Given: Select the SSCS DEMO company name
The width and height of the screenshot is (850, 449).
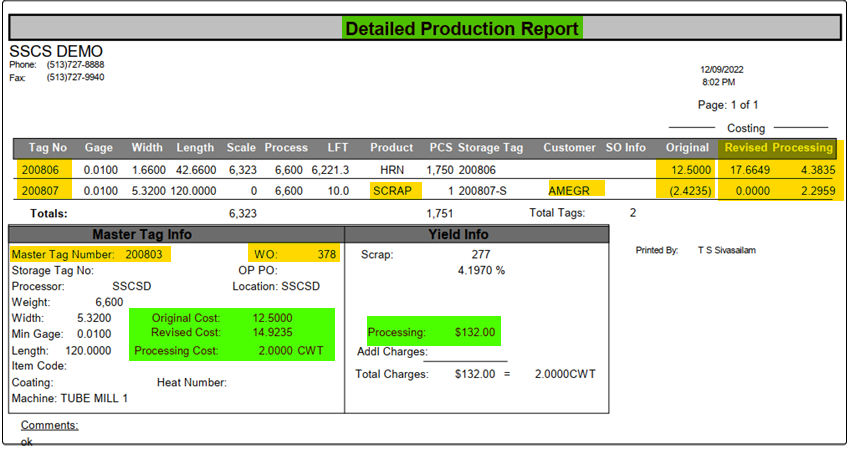Looking at the screenshot, I should (56, 52).
